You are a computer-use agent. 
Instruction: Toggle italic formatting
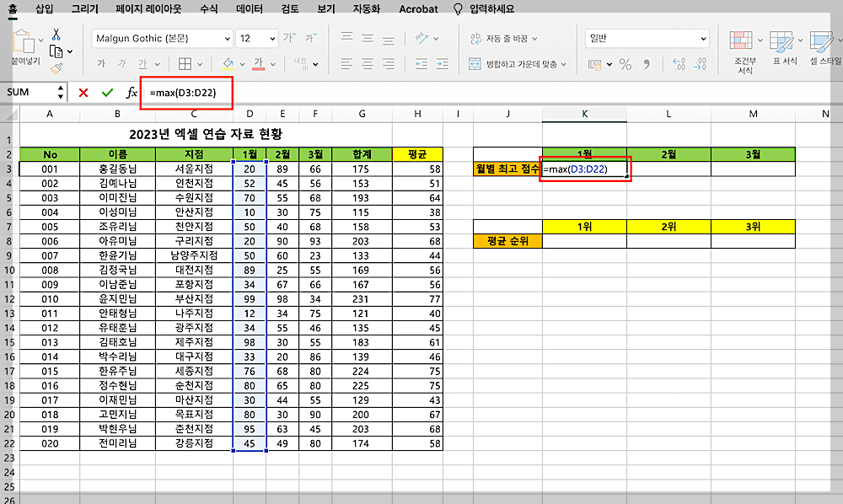point(121,62)
